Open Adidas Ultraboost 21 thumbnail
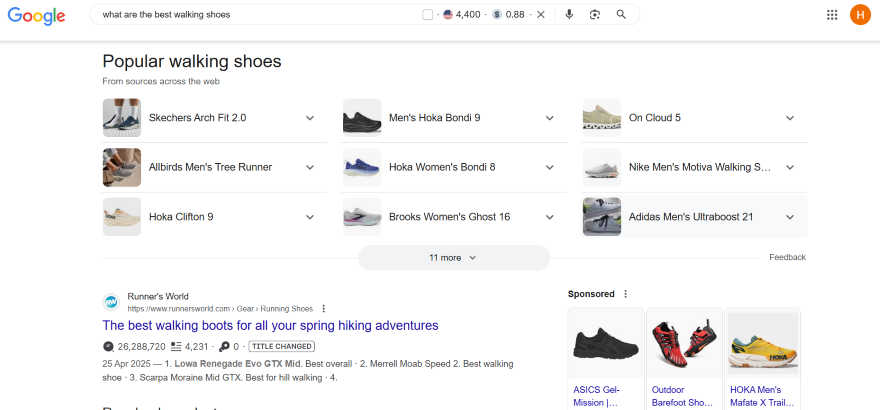Viewport: 880px width, 410px height. (x=602, y=216)
